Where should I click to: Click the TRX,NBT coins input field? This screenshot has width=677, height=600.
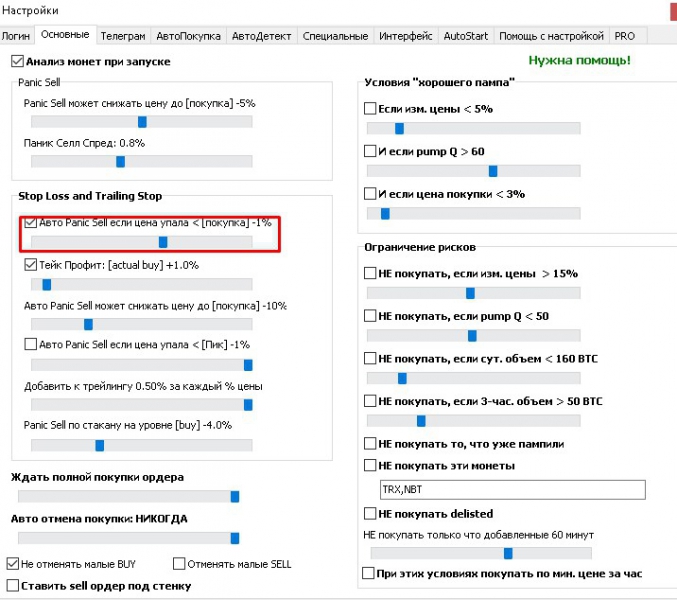click(x=510, y=489)
